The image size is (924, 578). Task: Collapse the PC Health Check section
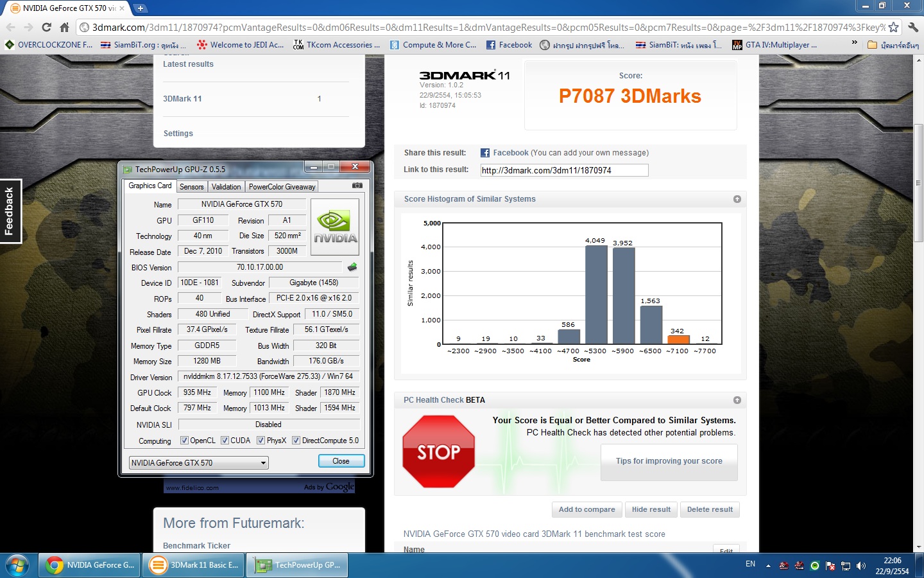[737, 400]
